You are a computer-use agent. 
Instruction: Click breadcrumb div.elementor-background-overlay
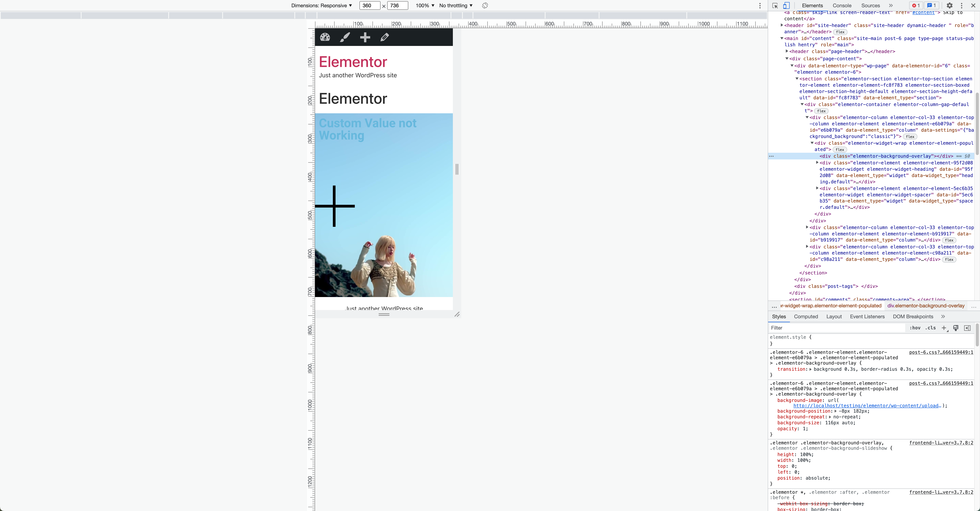(x=926, y=305)
